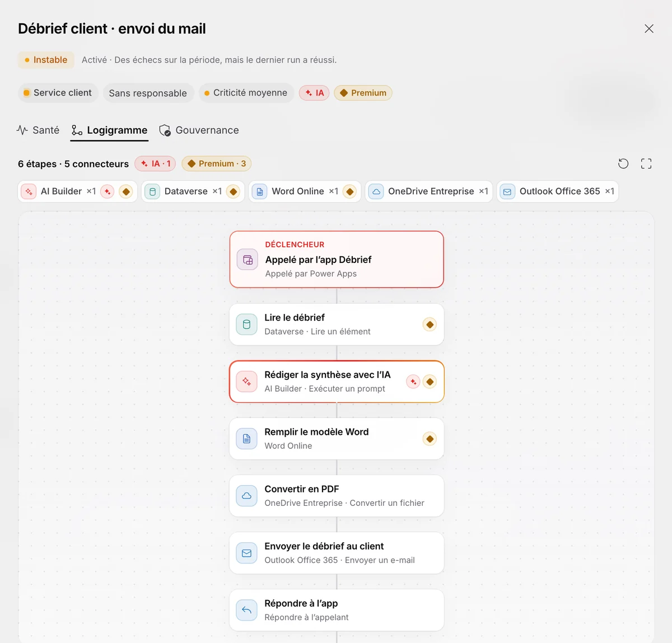
Task: Select the Service client tag
Action: click(x=58, y=93)
